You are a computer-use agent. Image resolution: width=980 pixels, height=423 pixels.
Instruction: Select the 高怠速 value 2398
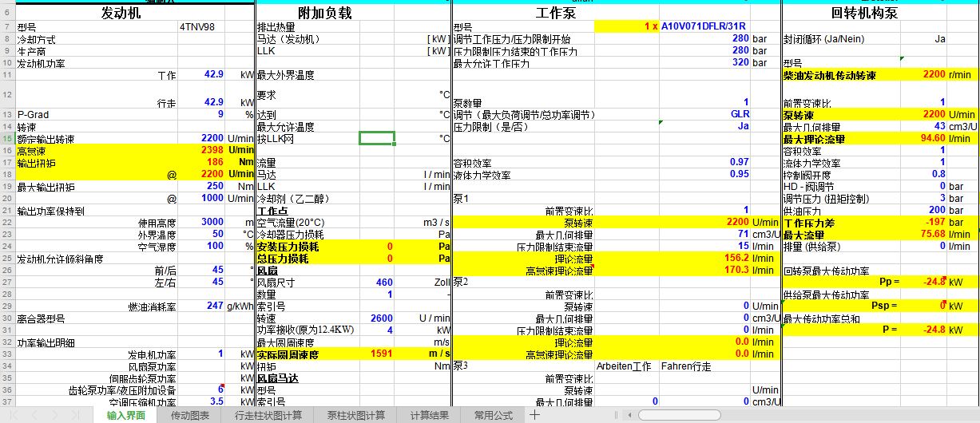click(x=201, y=150)
